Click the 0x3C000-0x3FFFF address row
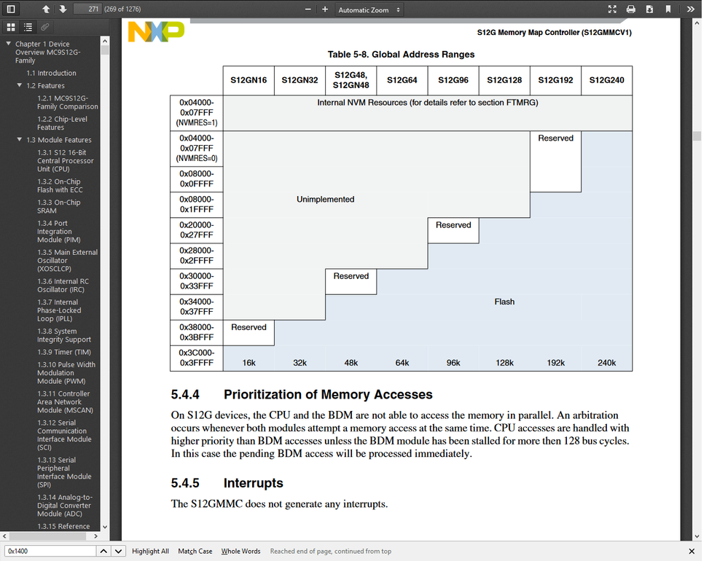The width and height of the screenshot is (728, 561). coord(197,358)
